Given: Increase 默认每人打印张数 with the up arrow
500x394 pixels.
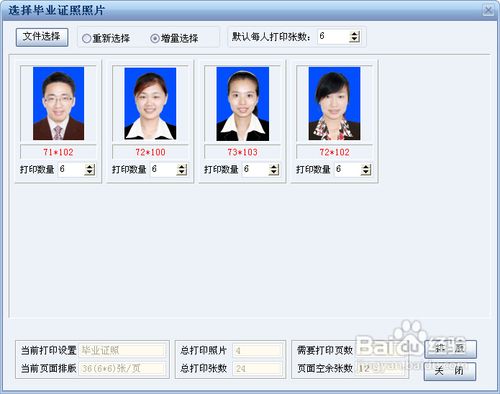Looking at the screenshot, I should coord(355,34).
